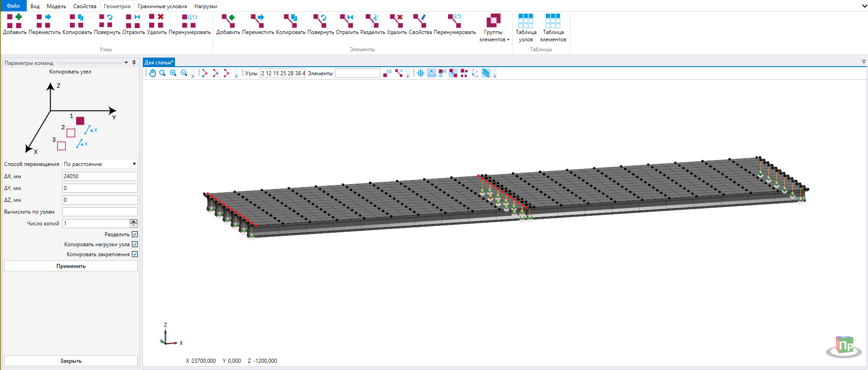
Task: Click Split element (Разделить) in the ribbon
Action: [373, 24]
